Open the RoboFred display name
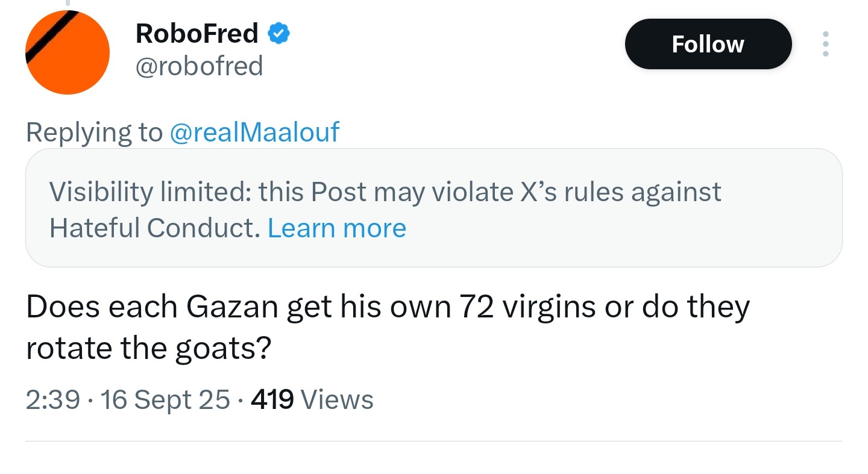The image size is (868, 474). (197, 33)
